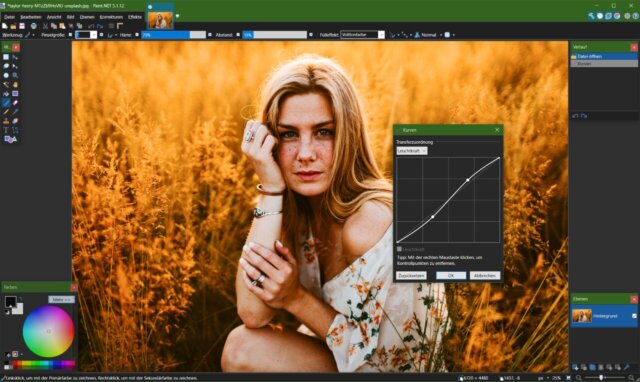This screenshot has width=640, height=382.
Task: Add a new layer in Ebenen panel
Action: click(575, 367)
